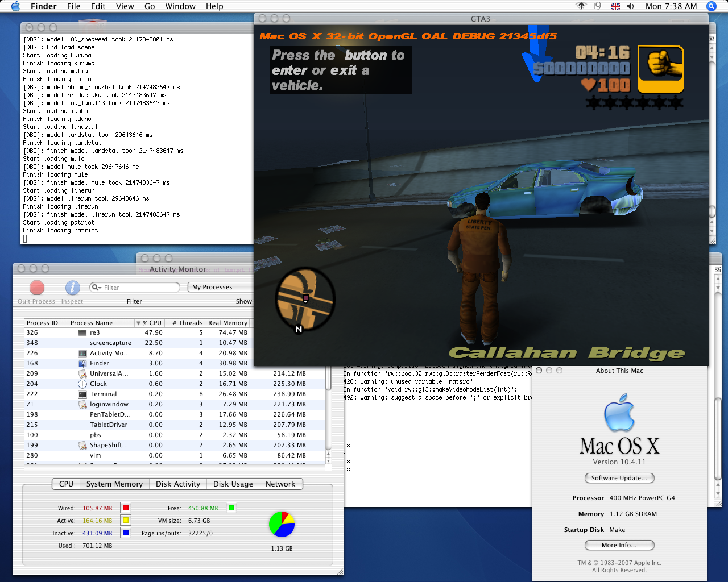Click the loginwindow process icon
Screen dimensions: 728x582
point(82,405)
